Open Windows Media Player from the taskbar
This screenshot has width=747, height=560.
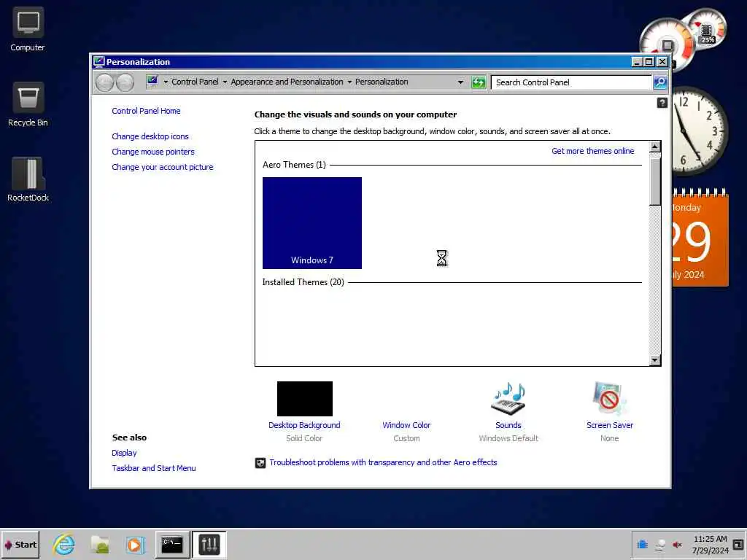[135, 545]
